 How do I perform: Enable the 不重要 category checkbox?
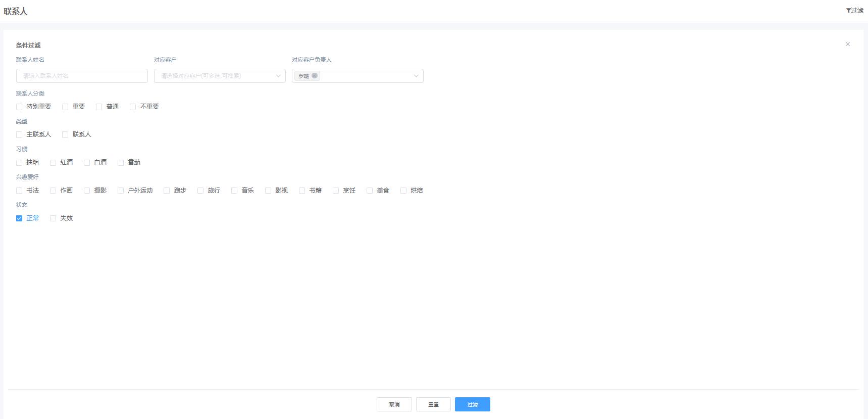click(133, 107)
